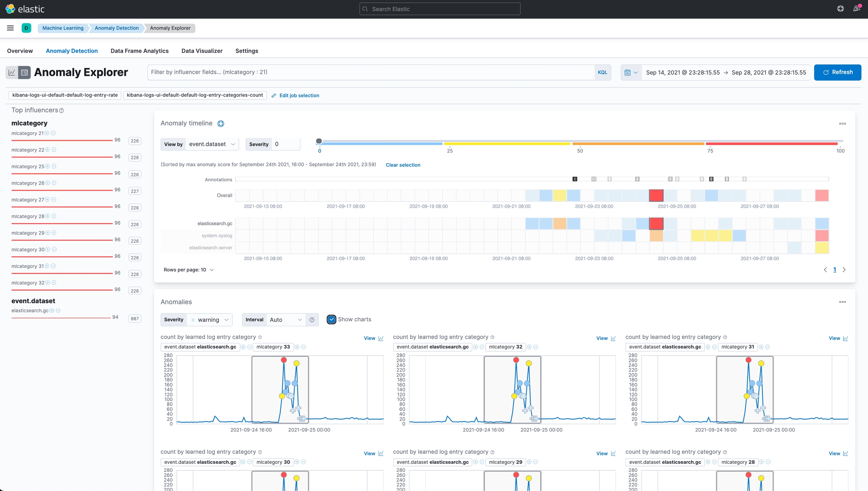Click the influencer filter query bar

tap(371, 72)
